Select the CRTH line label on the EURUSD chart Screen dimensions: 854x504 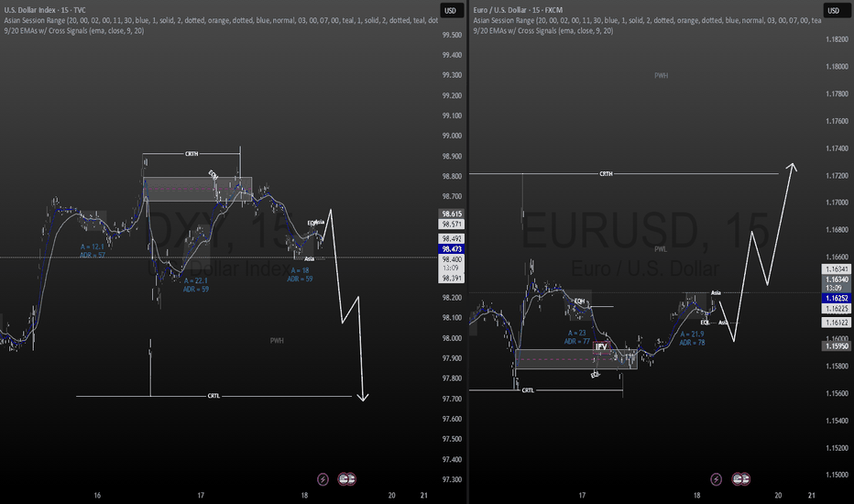coord(607,174)
